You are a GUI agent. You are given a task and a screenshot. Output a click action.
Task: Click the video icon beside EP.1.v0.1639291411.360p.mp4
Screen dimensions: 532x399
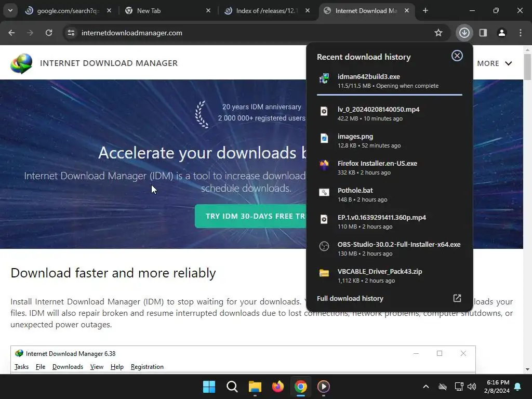tap(324, 219)
